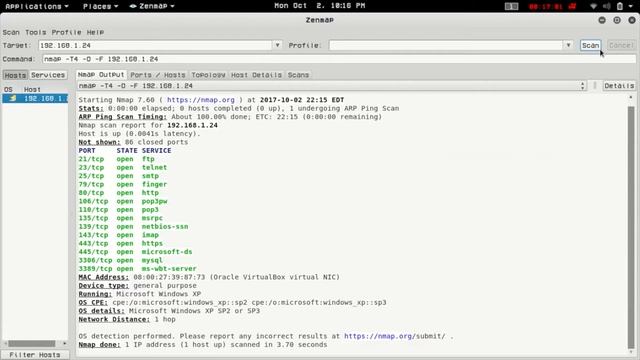Click the 80/tcp open http line
Image resolution: width=640 pixels, height=360 pixels.
(x=118, y=193)
